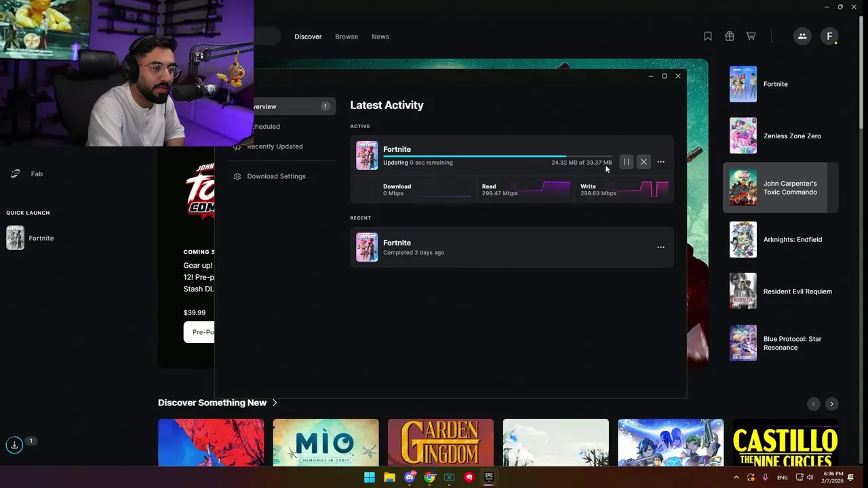The height and width of the screenshot is (488, 868).
Task: Open the friends list icon
Action: tap(802, 37)
